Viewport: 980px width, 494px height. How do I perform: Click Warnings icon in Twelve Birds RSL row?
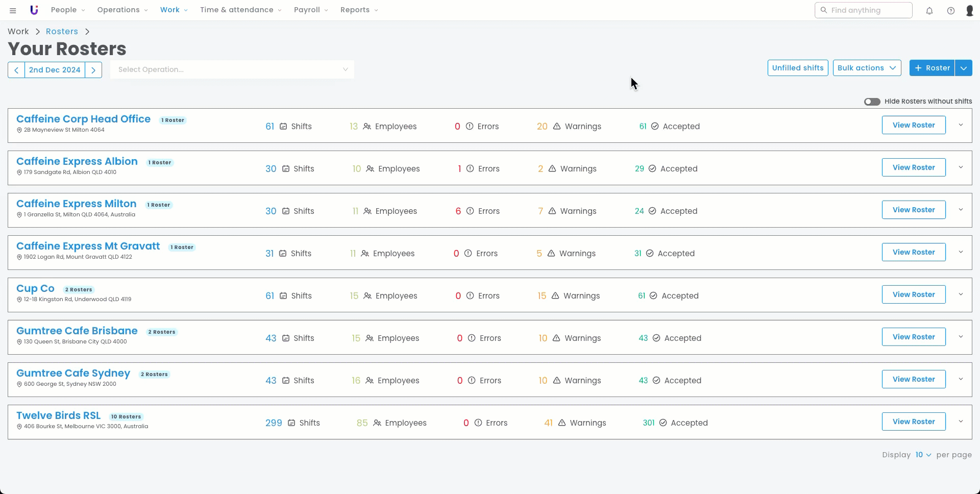561,423
